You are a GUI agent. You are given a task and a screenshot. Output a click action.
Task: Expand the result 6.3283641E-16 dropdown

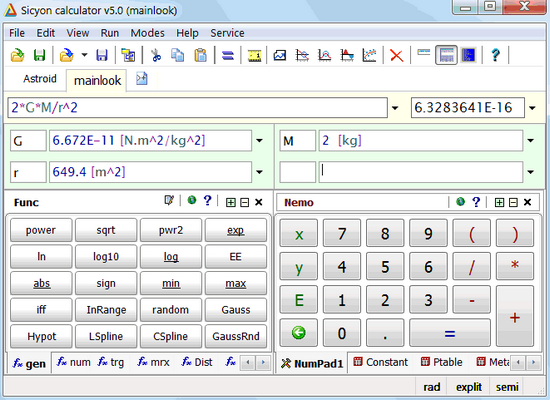(532, 108)
